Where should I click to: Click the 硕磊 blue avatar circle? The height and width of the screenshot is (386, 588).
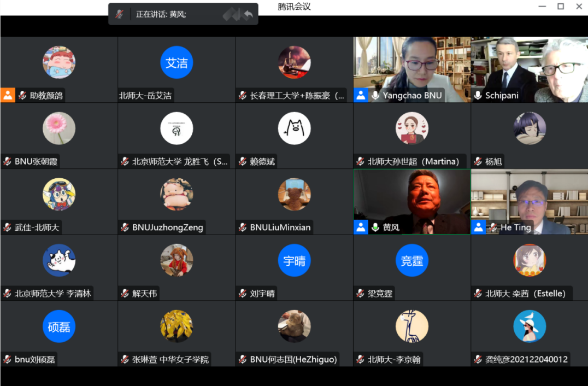point(59,327)
